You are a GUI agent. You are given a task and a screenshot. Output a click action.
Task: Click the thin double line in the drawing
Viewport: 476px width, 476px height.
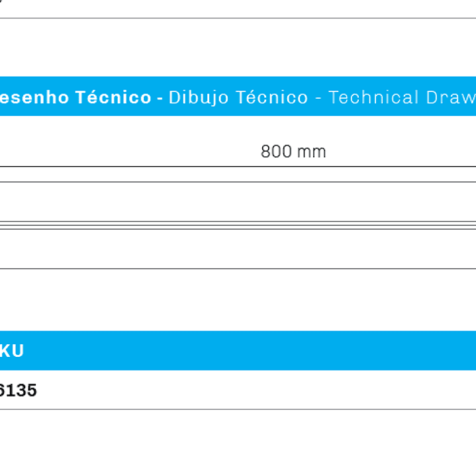pyautogui.click(x=238, y=223)
